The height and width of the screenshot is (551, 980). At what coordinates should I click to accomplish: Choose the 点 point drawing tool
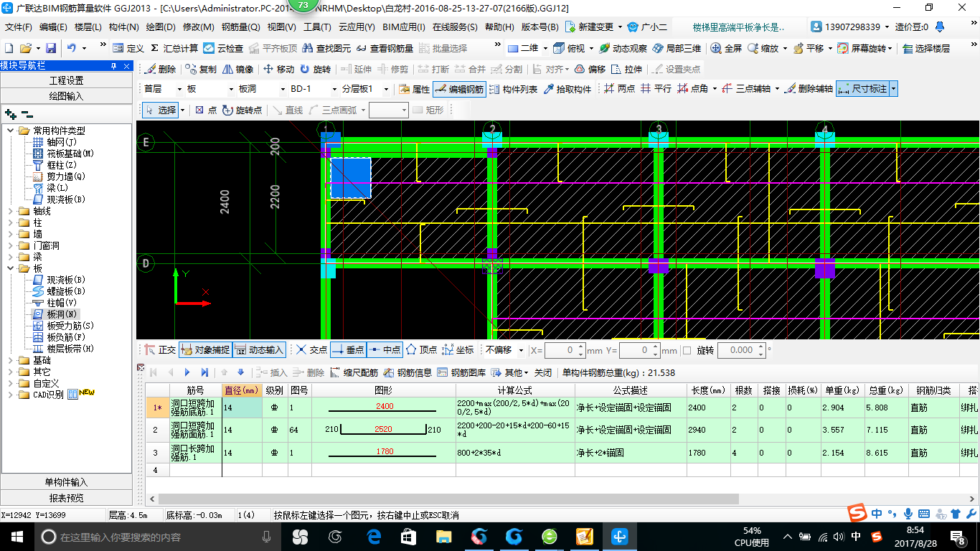[x=206, y=110]
